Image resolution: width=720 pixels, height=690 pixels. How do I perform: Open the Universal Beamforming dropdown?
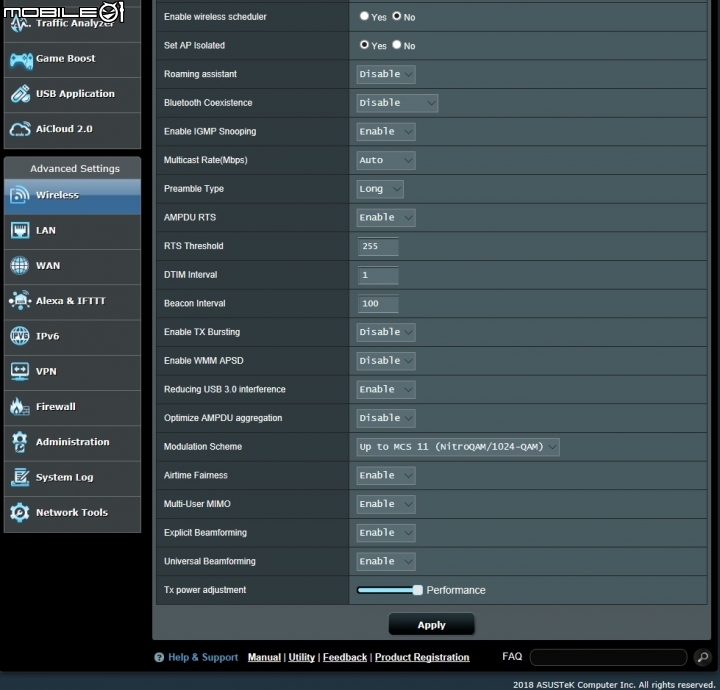[386, 561]
